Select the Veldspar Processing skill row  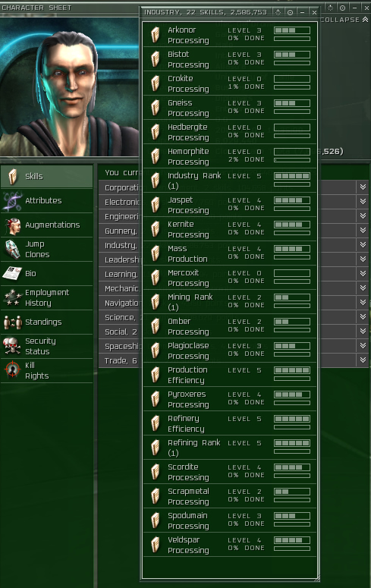point(230,546)
